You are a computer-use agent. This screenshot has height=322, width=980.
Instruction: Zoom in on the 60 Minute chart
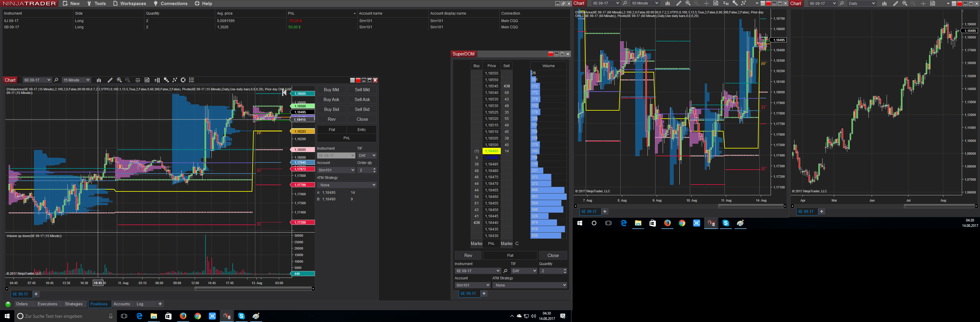pyautogui.click(x=688, y=3)
